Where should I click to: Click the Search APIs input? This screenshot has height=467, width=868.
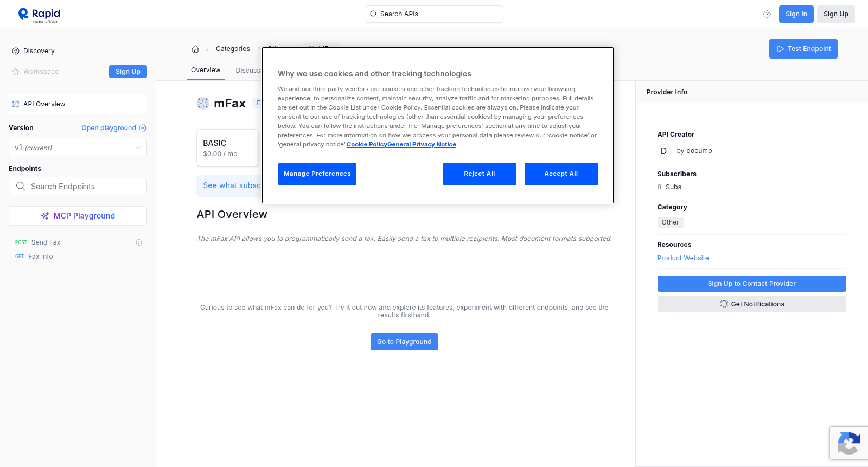tap(434, 14)
